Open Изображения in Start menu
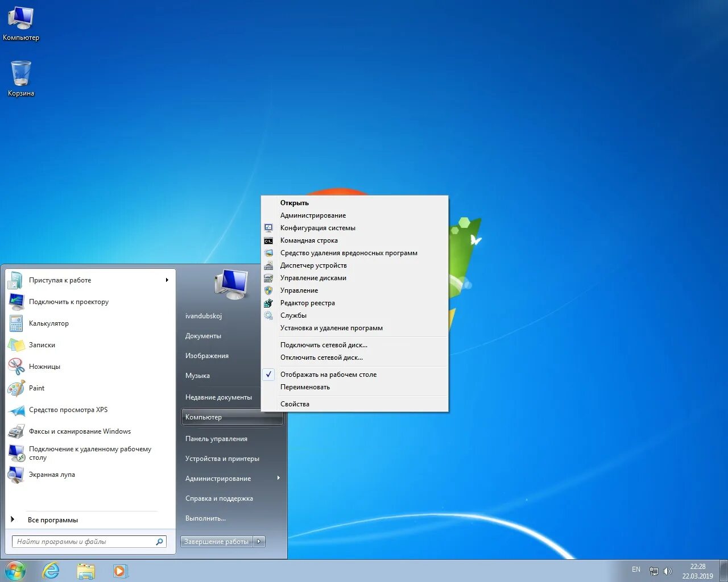The height and width of the screenshot is (582, 728). click(207, 356)
